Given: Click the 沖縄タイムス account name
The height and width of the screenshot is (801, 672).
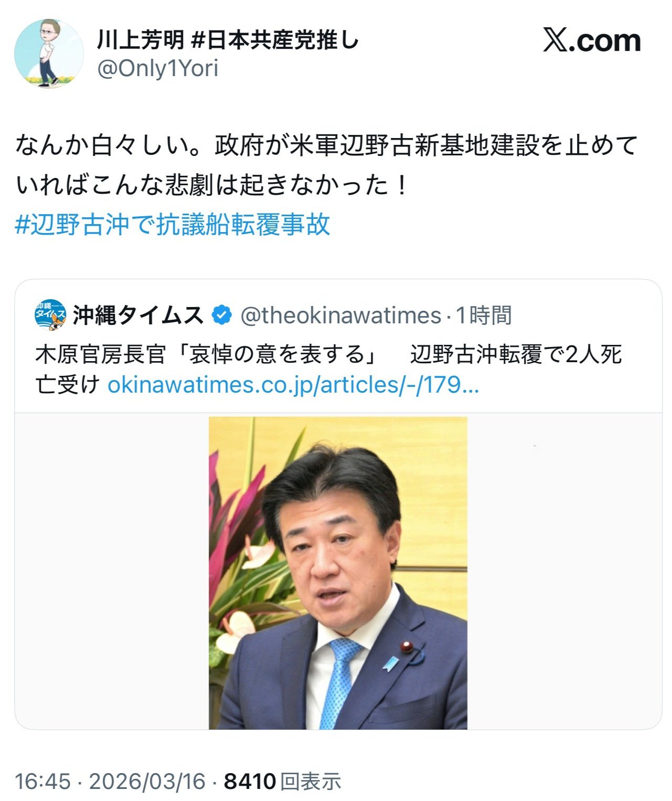Looking at the screenshot, I should point(138,315).
